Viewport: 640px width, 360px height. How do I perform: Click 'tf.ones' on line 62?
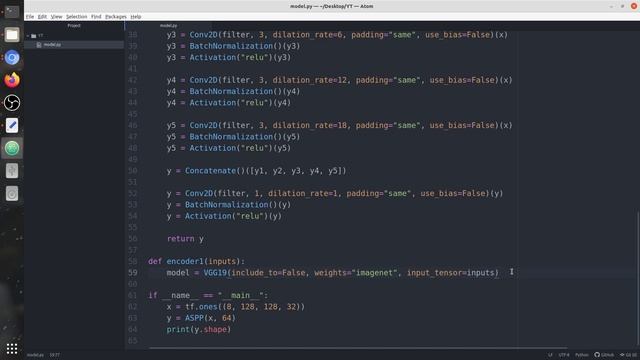tap(201, 307)
